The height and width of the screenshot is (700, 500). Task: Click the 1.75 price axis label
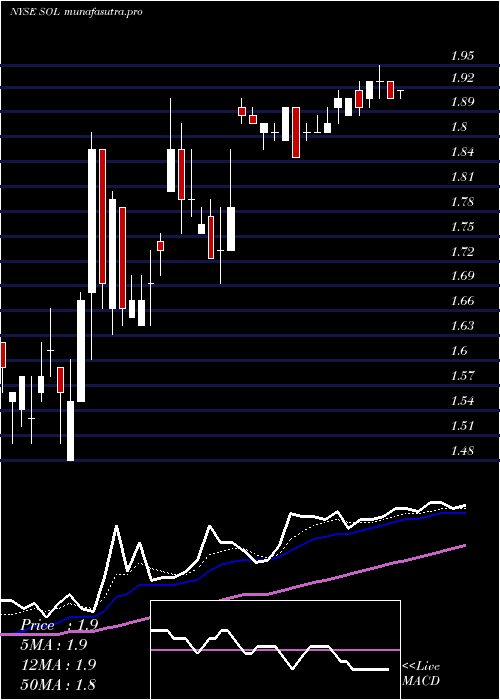[462, 227]
